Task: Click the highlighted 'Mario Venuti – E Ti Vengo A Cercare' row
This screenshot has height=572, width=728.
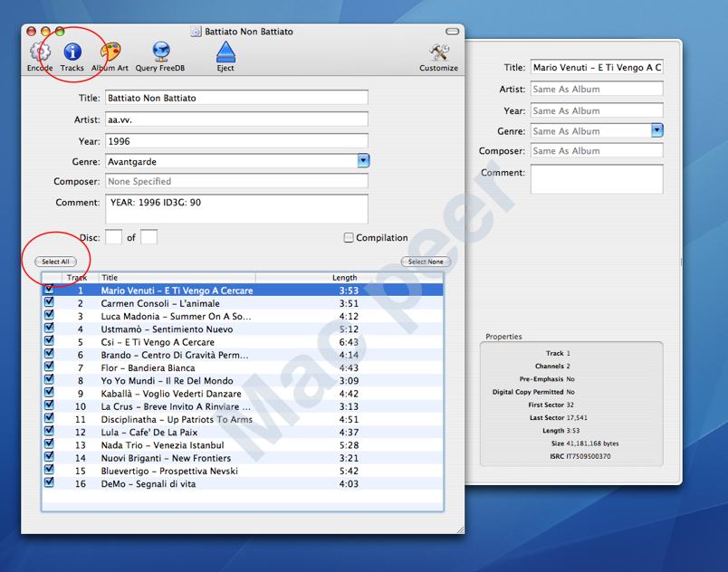Action: coord(243,290)
